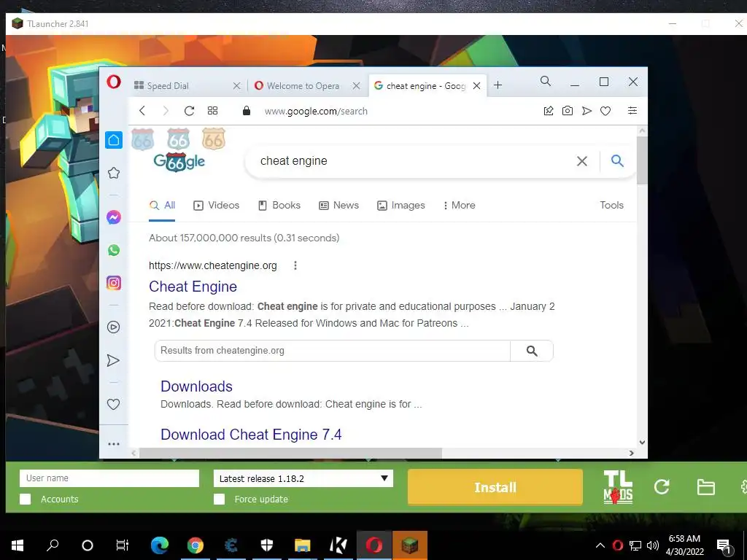Submit Google search with blue magnifier
This screenshot has height=560, width=747.
(x=617, y=161)
